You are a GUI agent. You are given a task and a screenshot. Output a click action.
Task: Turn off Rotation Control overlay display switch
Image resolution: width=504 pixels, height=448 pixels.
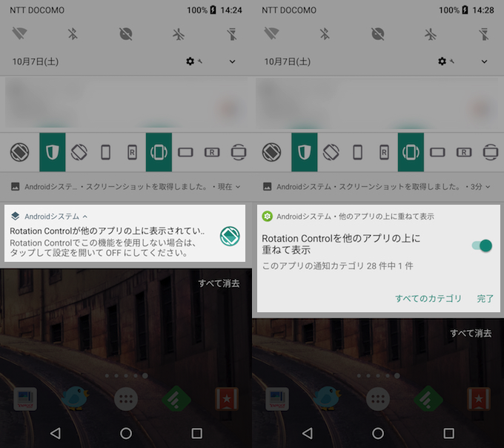point(481,246)
